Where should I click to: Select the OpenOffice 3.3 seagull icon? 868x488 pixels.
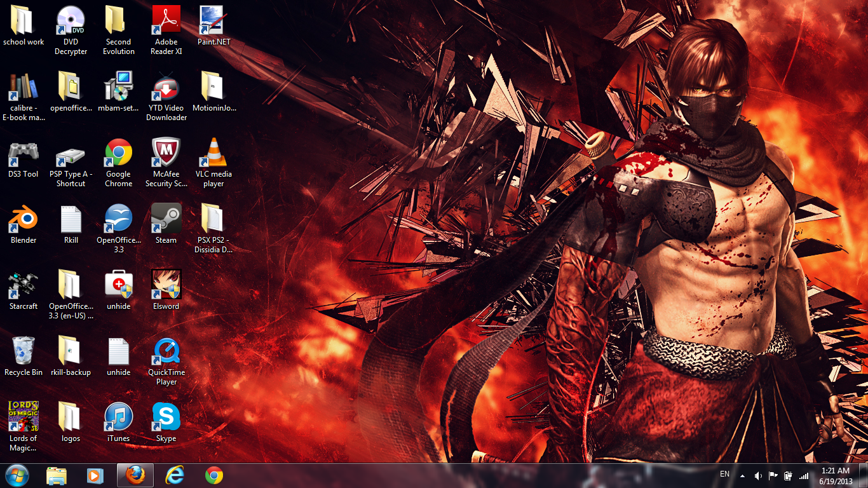pyautogui.click(x=118, y=219)
